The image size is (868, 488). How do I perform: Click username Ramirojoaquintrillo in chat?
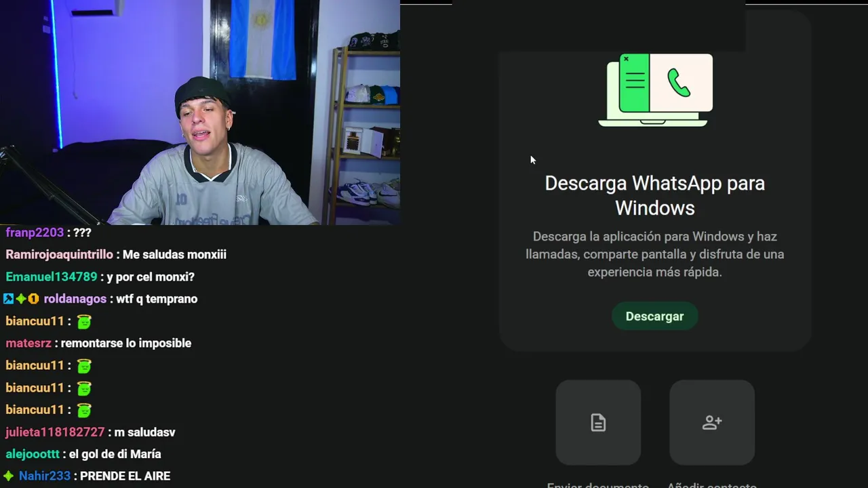coord(60,255)
